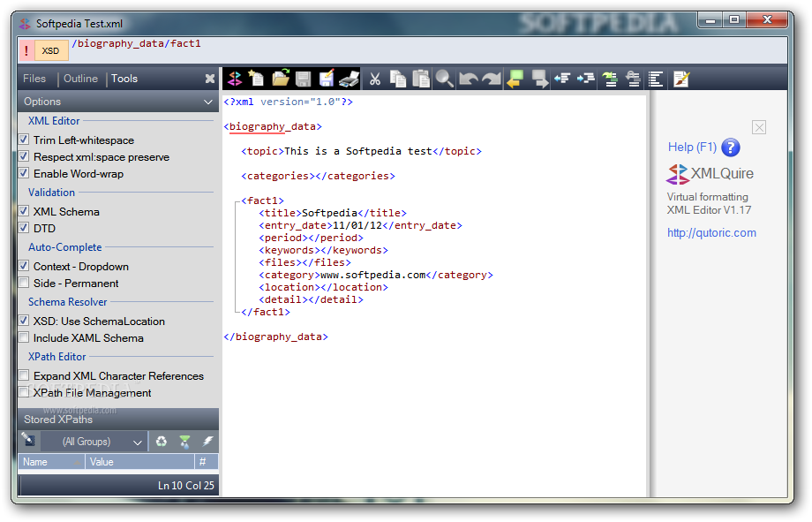Enable Expand XML Character References
This screenshot has width=812, height=522.
(24, 375)
